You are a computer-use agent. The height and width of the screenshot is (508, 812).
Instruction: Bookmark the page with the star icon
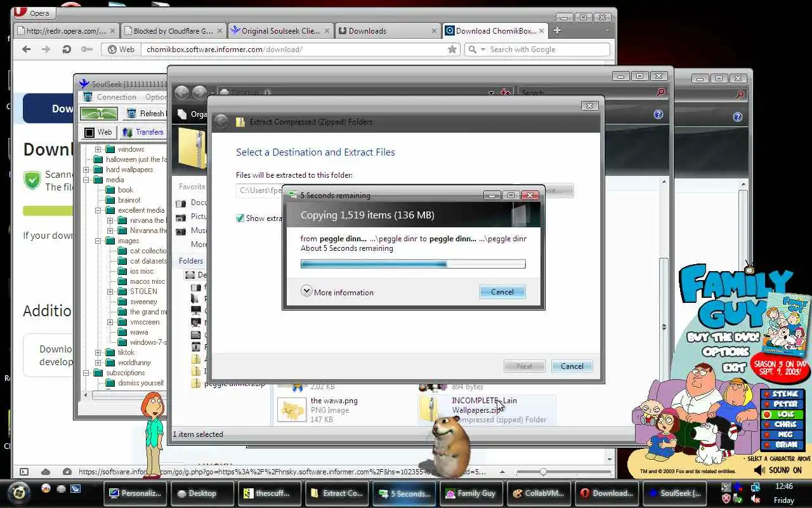coord(452,49)
